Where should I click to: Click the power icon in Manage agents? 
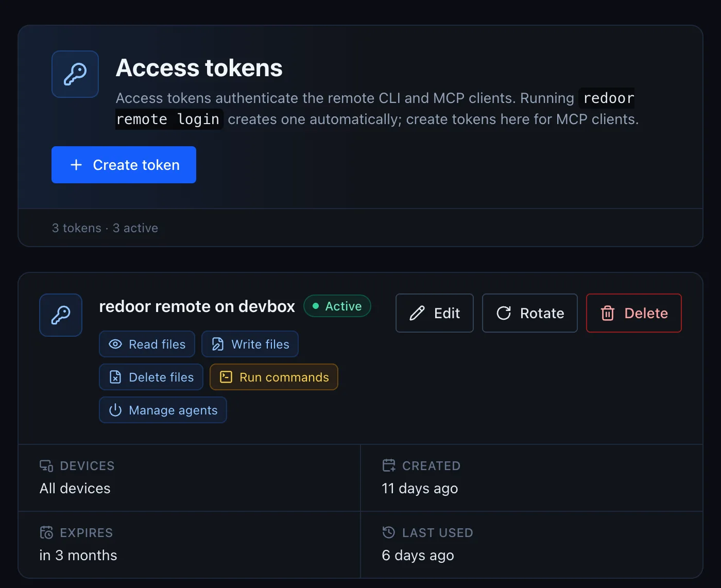[x=115, y=410]
